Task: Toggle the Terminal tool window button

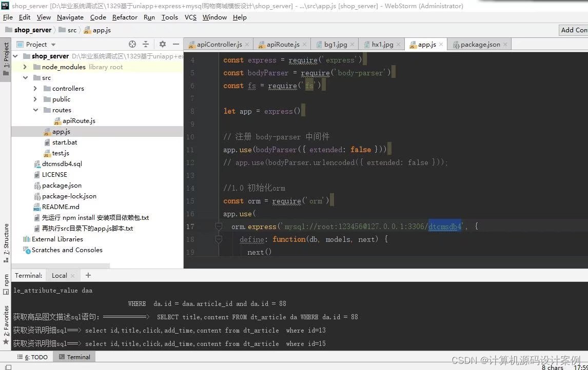Action: click(74, 357)
